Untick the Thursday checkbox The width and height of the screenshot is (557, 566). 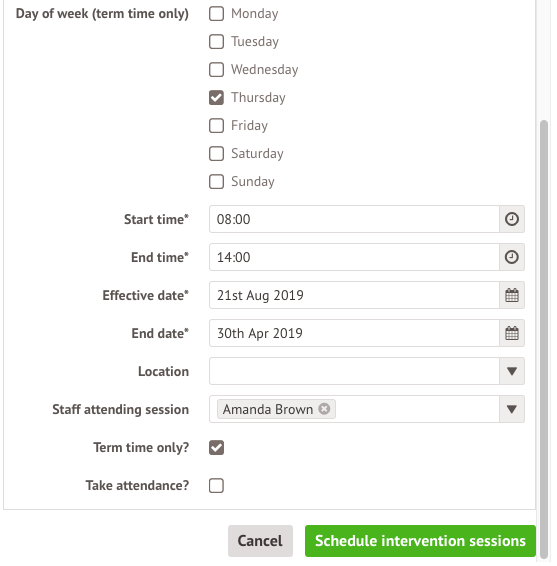(x=216, y=97)
